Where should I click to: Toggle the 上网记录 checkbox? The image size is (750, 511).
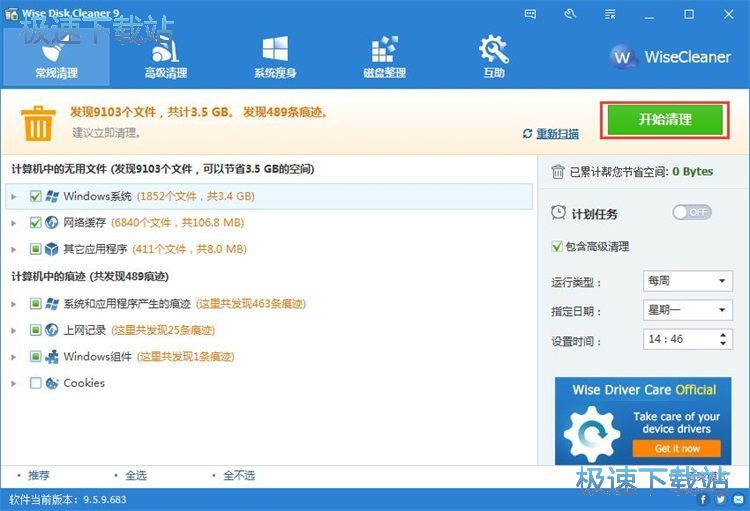35,330
